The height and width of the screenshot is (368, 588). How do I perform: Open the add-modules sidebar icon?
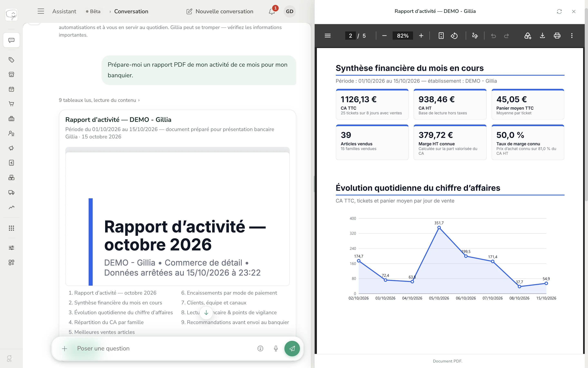[11, 262]
